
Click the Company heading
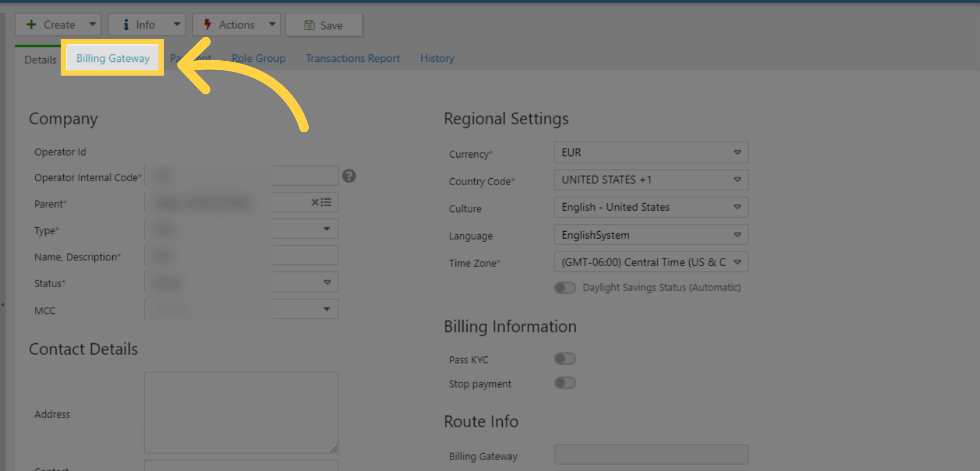click(x=63, y=119)
